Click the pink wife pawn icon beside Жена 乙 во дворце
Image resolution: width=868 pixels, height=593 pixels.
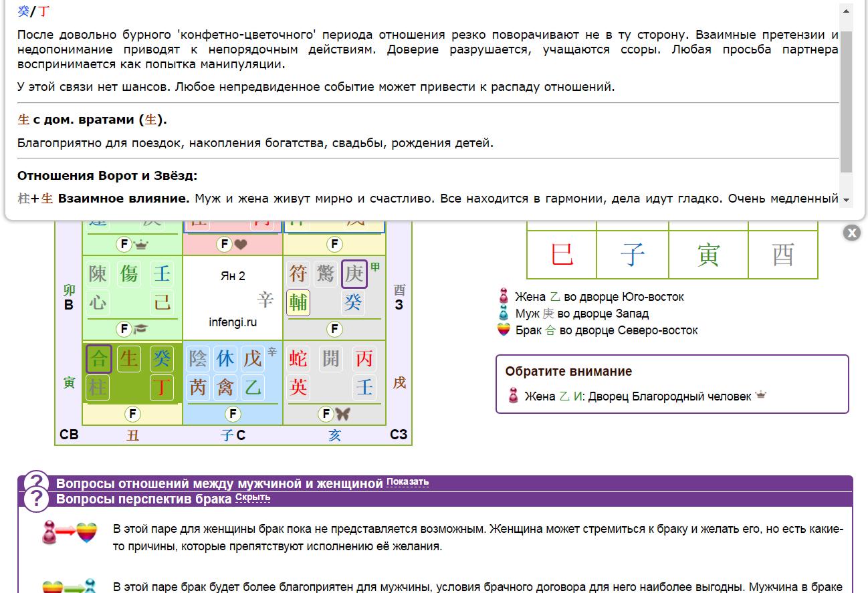tap(505, 296)
